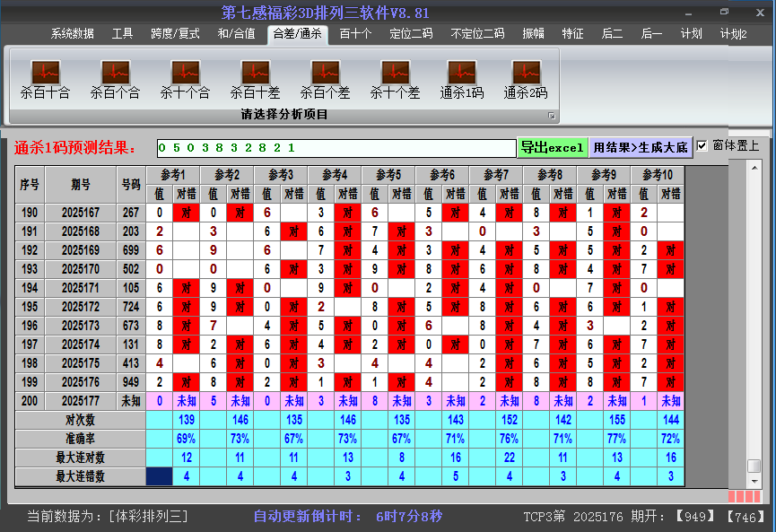Screen dimensions: 776x532
Task: Select the 合差/通杀 tab
Action: coord(298,34)
